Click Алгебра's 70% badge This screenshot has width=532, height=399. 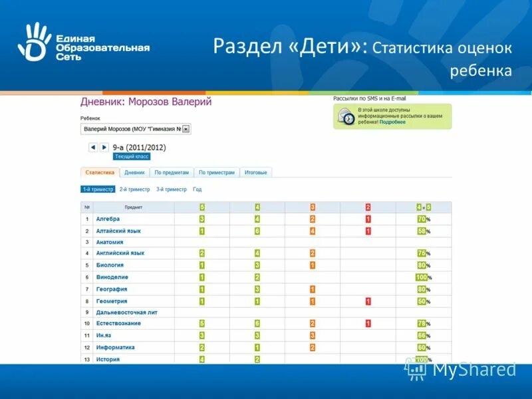pos(422,219)
